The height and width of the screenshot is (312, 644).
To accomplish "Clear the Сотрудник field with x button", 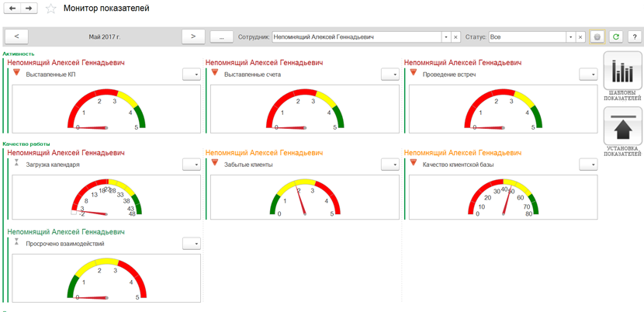I will pos(455,36).
